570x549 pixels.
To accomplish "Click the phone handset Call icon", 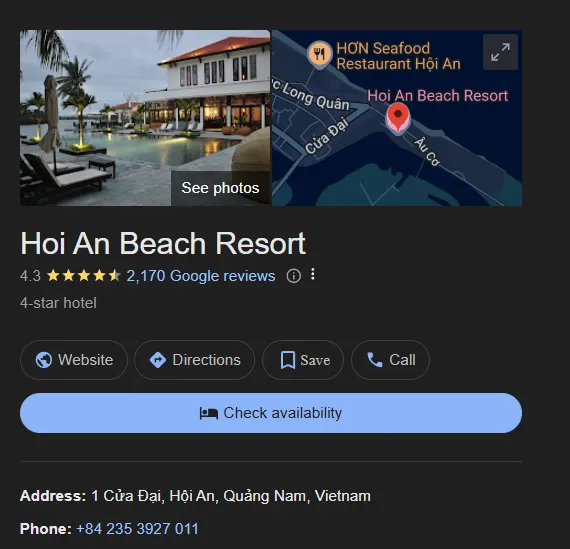I will click(375, 360).
